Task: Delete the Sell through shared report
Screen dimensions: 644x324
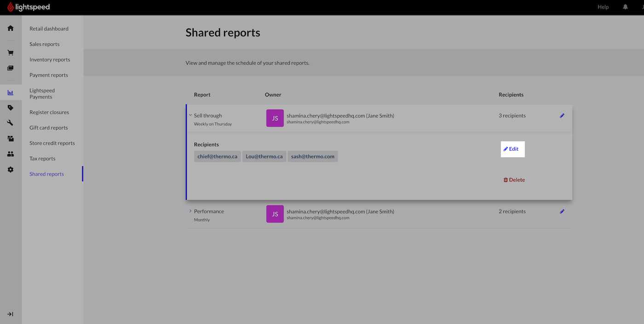Action: point(514,180)
